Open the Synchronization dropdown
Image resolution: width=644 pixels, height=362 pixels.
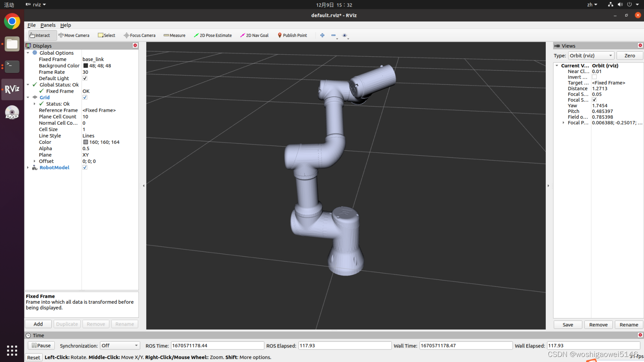tap(120, 346)
